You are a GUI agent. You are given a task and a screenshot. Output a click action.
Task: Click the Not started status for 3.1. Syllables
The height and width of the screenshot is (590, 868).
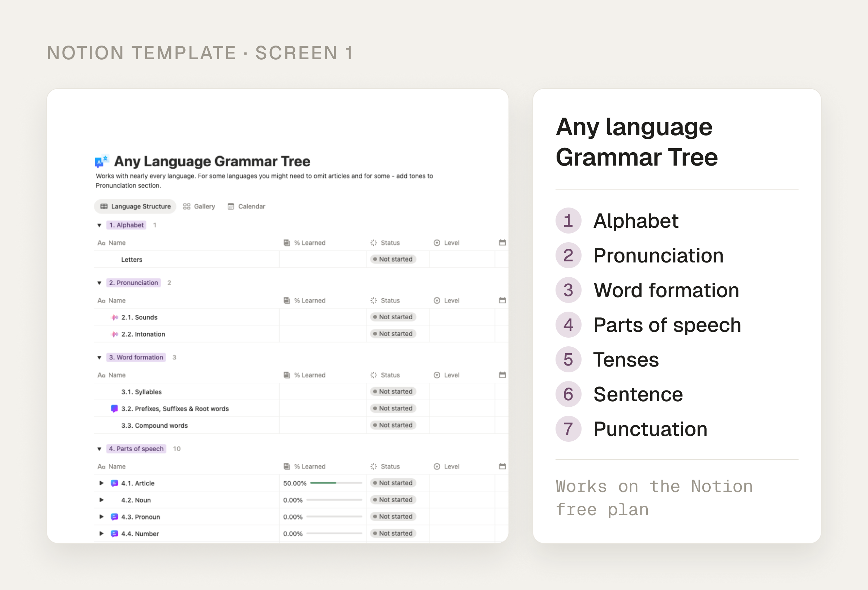(x=393, y=391)
